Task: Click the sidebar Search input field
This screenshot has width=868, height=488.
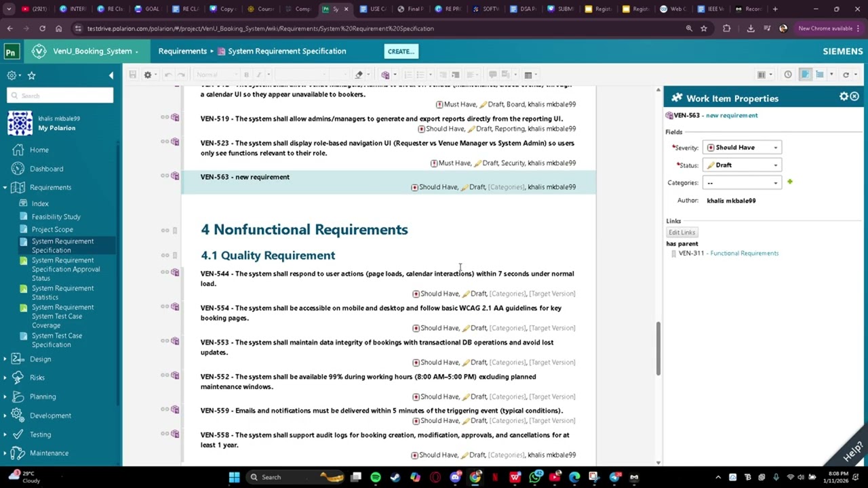Action: [60, 96]
